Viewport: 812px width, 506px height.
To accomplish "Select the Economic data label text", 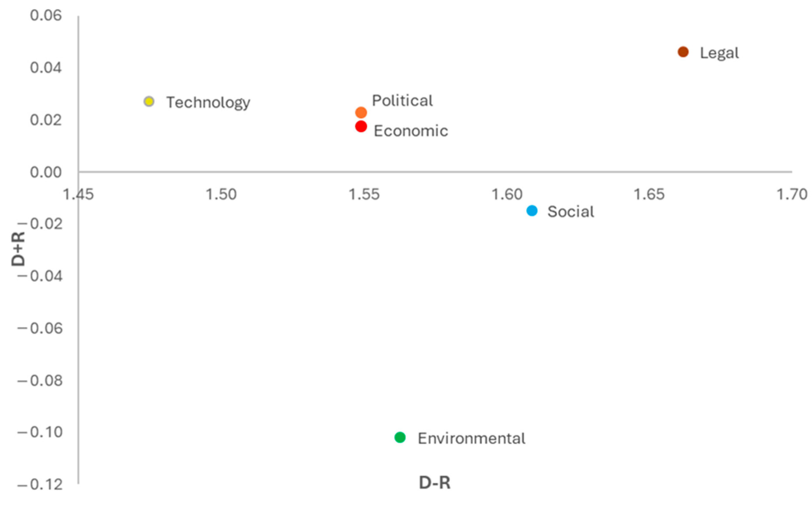I will [x=411, y=130].
